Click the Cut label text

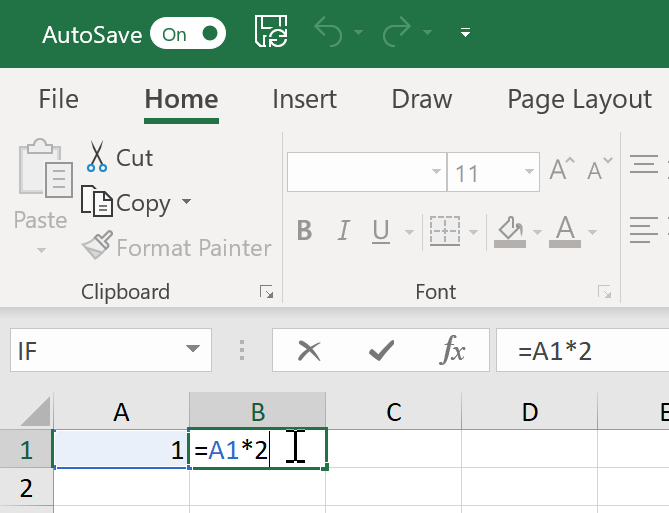coord(134,157)
